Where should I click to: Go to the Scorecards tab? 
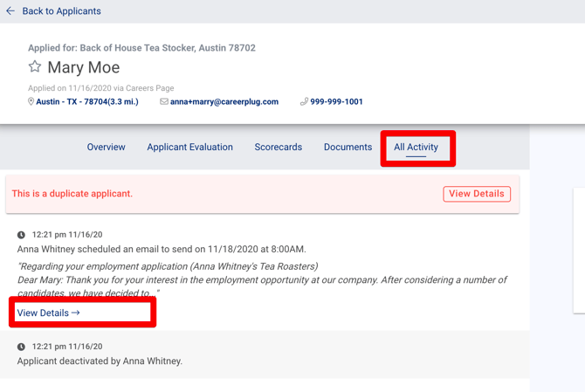pos(278,148)
